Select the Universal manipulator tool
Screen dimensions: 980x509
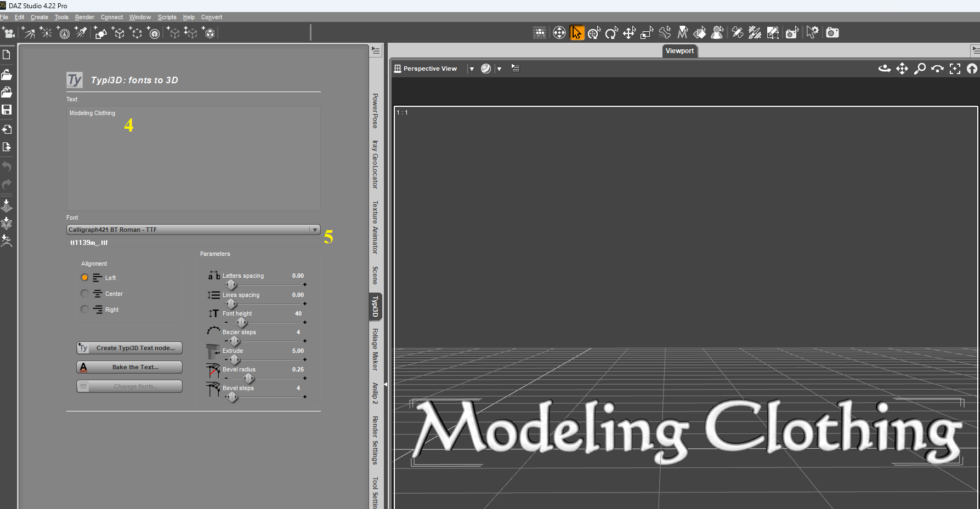click(x=594, y=33)
